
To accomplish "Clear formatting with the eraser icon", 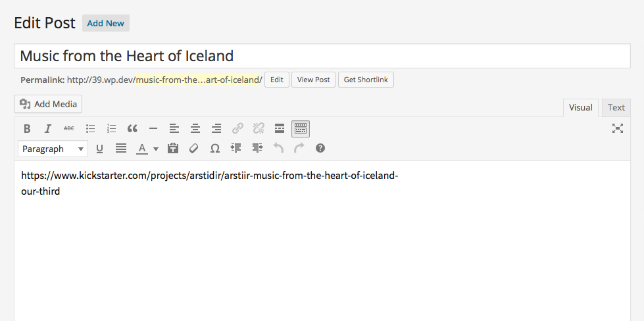I will [x=194, y=149].
